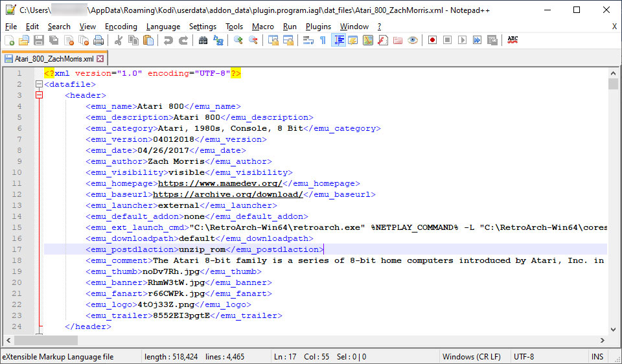The image size is (622, 364).
Task: Open the Encoding menu
Action: (x=121, y=27)
